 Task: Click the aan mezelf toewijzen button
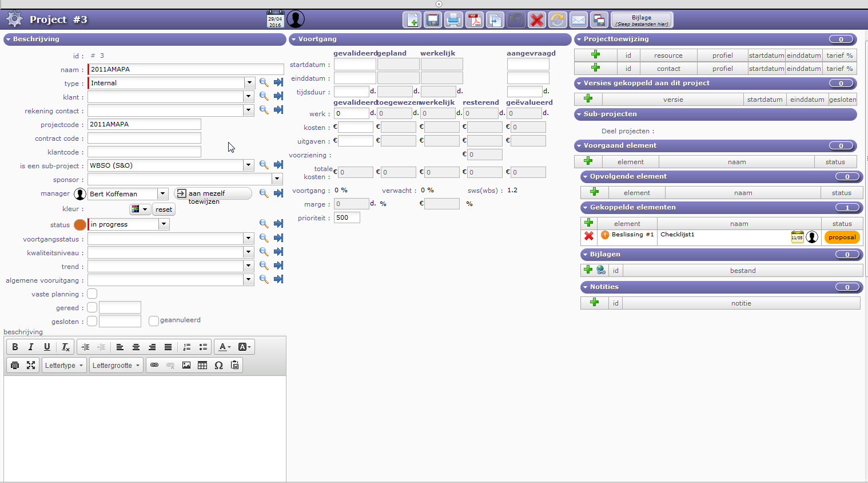213,193
